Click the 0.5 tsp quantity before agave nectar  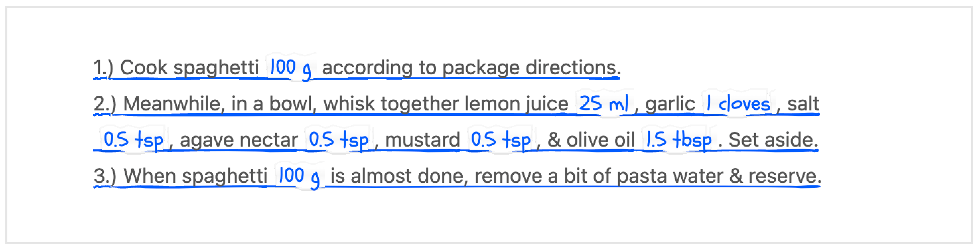click(133, 140)
